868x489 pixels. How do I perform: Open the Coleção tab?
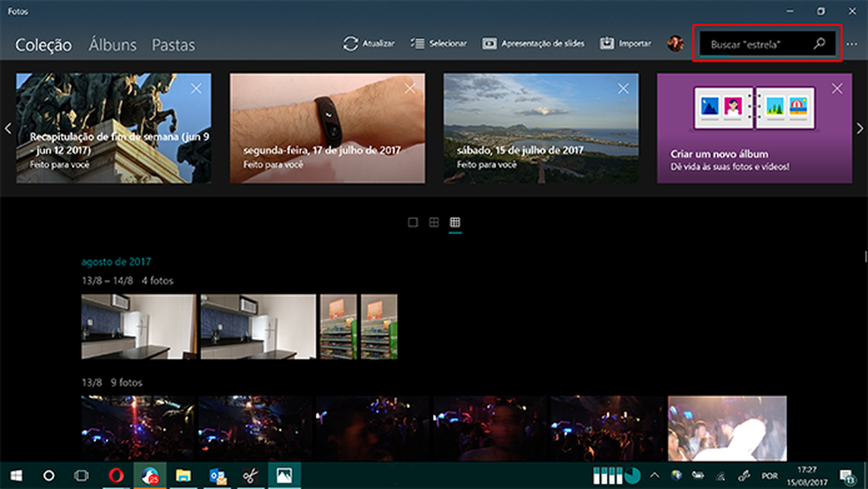43,45
